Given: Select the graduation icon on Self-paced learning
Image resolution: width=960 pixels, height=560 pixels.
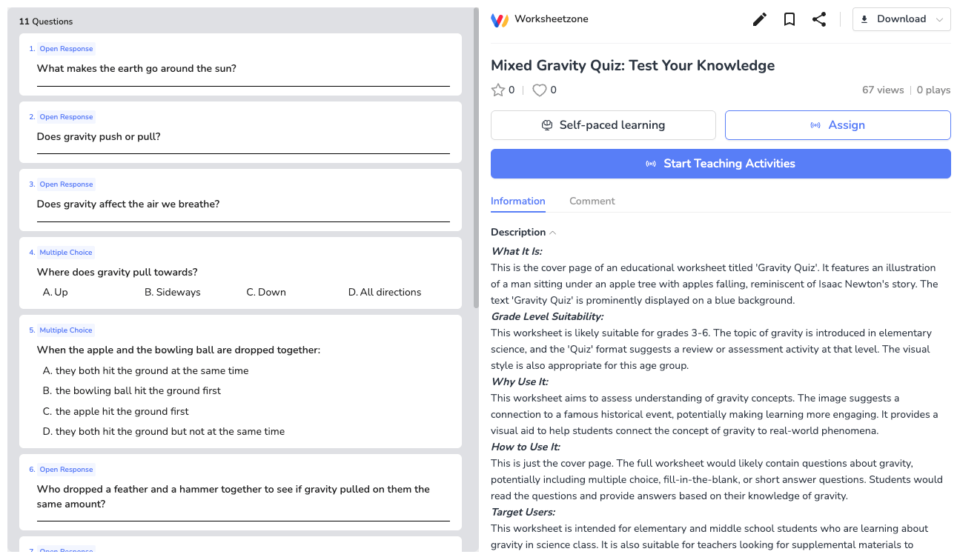Looking at the screenshot, I should coord(549,124).
